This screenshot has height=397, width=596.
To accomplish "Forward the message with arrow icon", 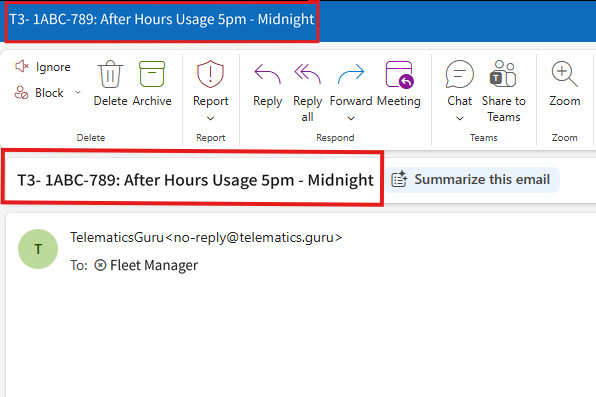I will [351, 74].
